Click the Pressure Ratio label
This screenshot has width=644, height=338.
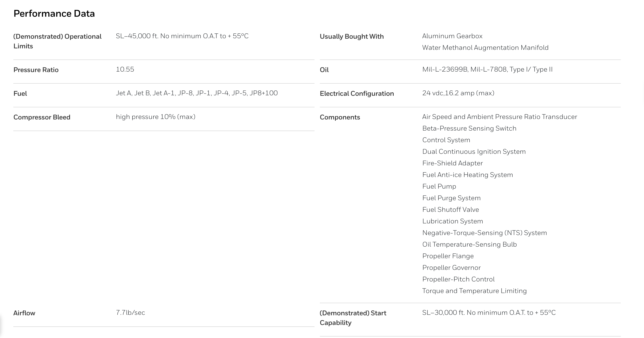[x=36, y=70]
